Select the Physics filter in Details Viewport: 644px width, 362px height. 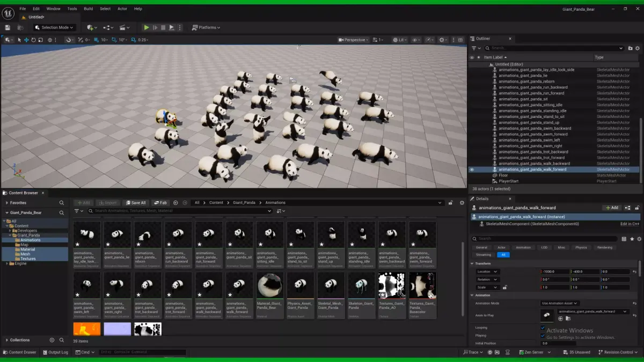[x=581, y=247]
